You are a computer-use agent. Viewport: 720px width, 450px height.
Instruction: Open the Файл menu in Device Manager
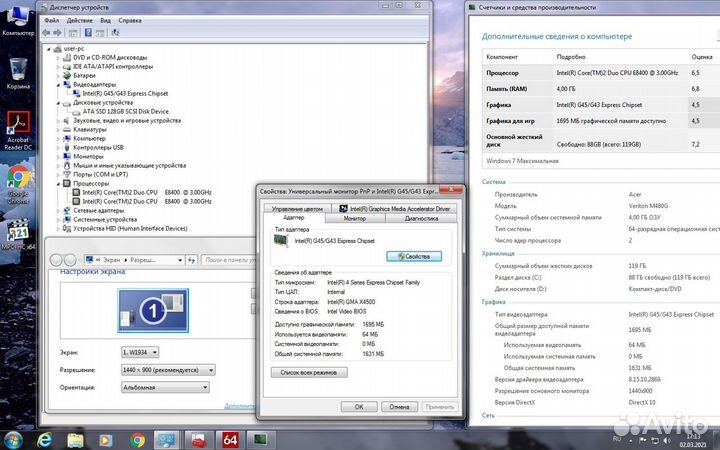click(x=51, y=21)
